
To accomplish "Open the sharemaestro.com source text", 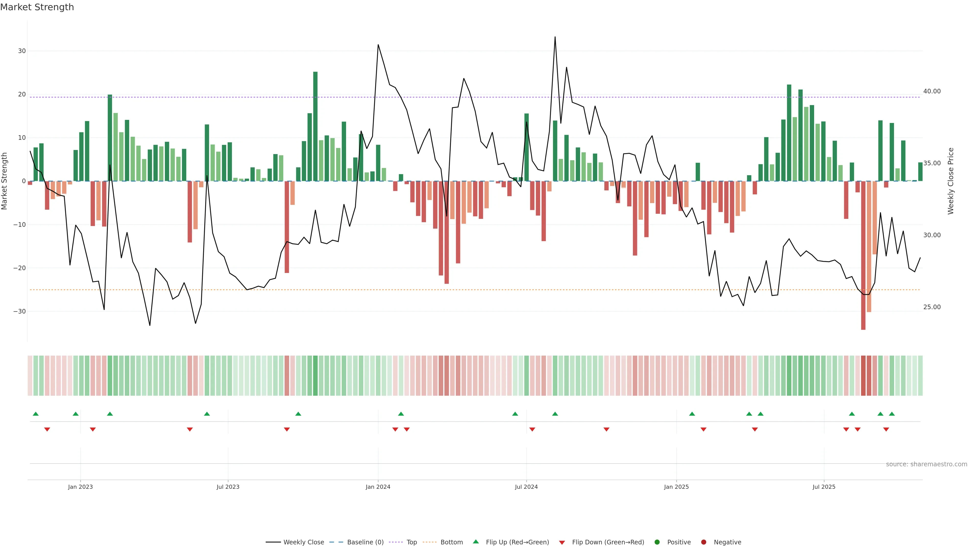I will 926,464.
